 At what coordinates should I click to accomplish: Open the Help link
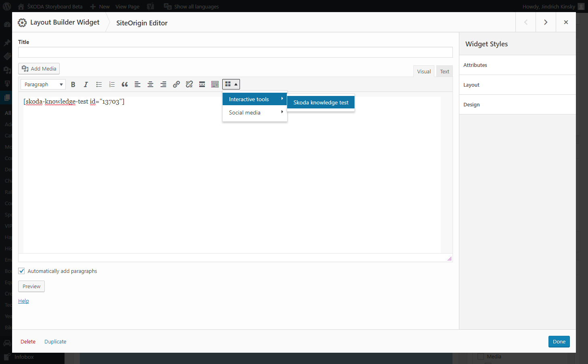[x=23, y=301]
